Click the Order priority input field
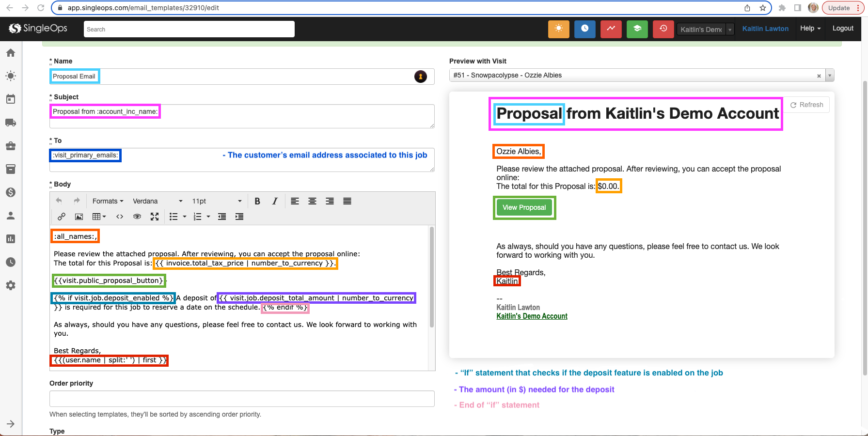The width and height of the screenshot is (868, 436). point(242,399)
